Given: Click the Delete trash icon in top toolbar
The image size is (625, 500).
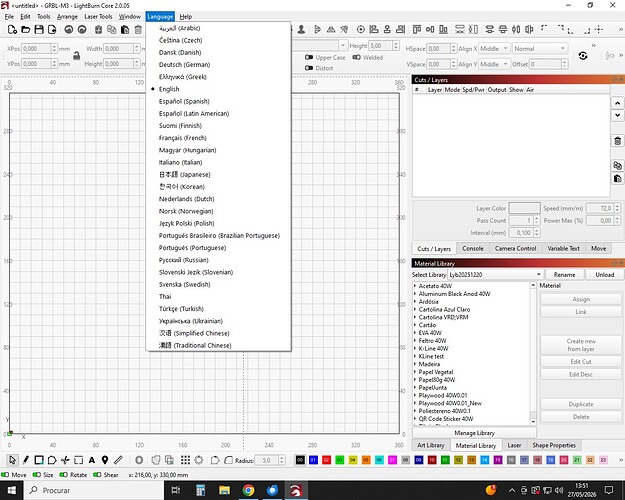Looking at the screenshot, I should [x=138, y=30].
